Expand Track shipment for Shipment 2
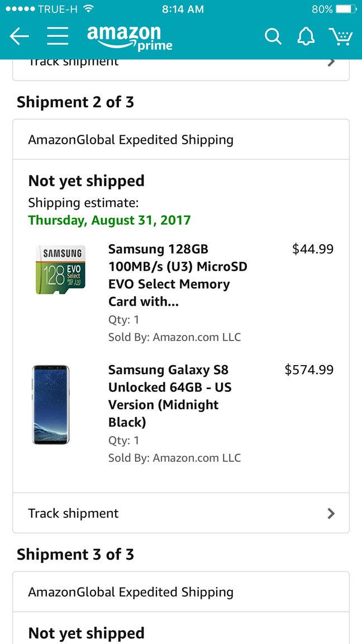 point(74,513)
